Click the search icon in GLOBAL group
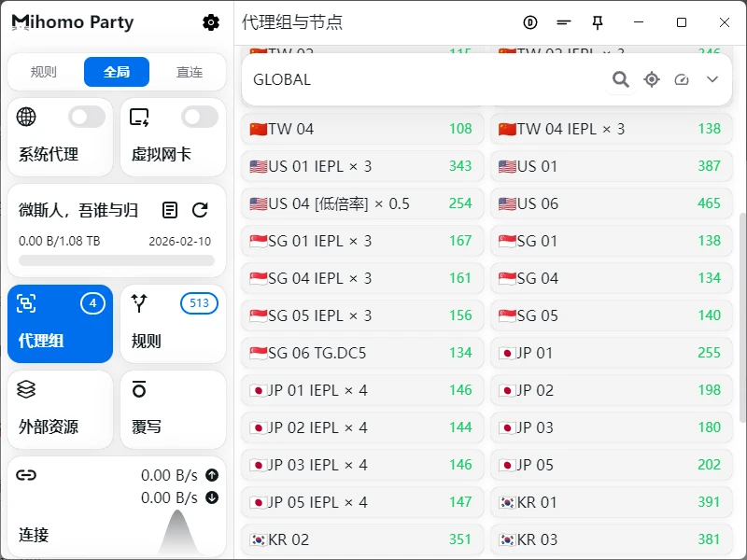747x560 pixels. (621, 79)
